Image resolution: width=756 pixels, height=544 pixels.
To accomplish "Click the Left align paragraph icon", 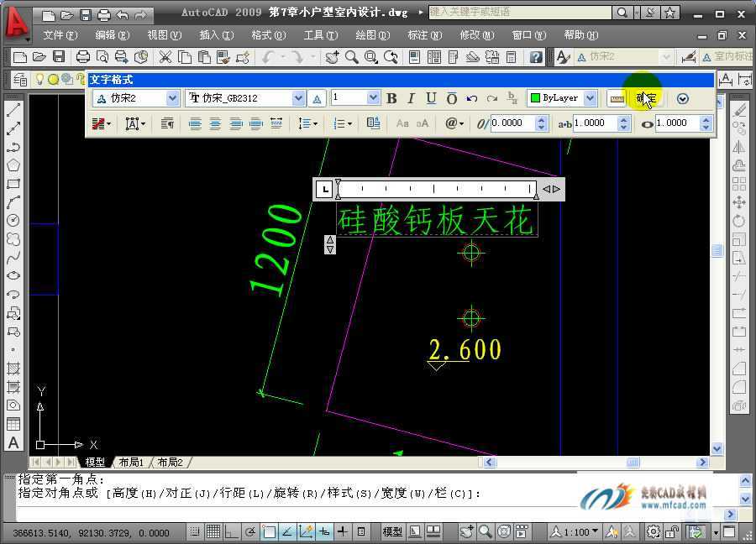I will [195, 124].
